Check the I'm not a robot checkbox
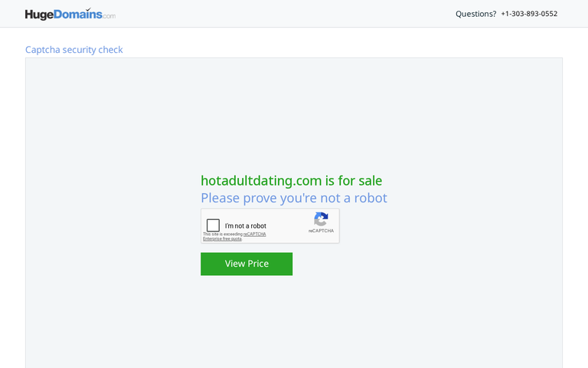588x368 pixels. pos(213,225)
